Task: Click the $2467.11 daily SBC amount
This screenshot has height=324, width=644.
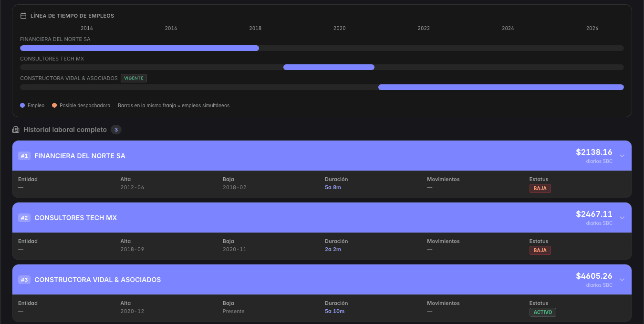Action: point(594,214)
